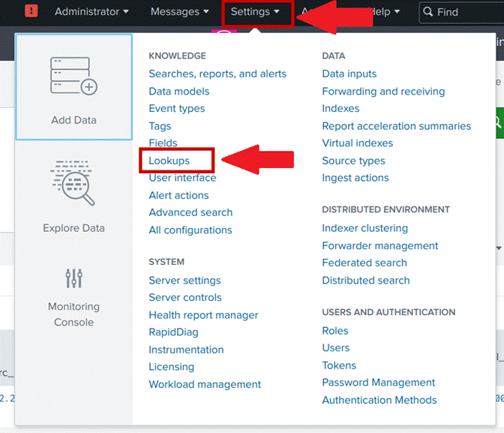Click the Find search magnifier icon
This screenshot has height=433, width=504.
click(x=428, y=12)
